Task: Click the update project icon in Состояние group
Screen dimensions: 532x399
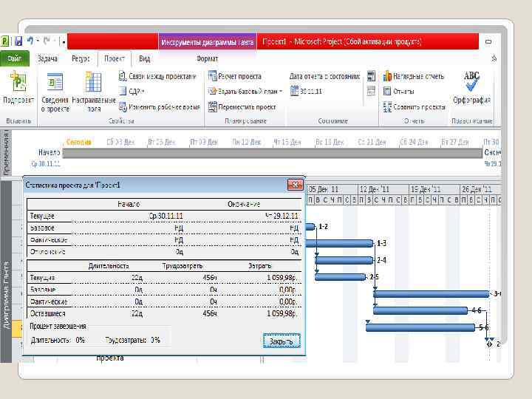Action: pyautogui.click(x=371, y=76)
